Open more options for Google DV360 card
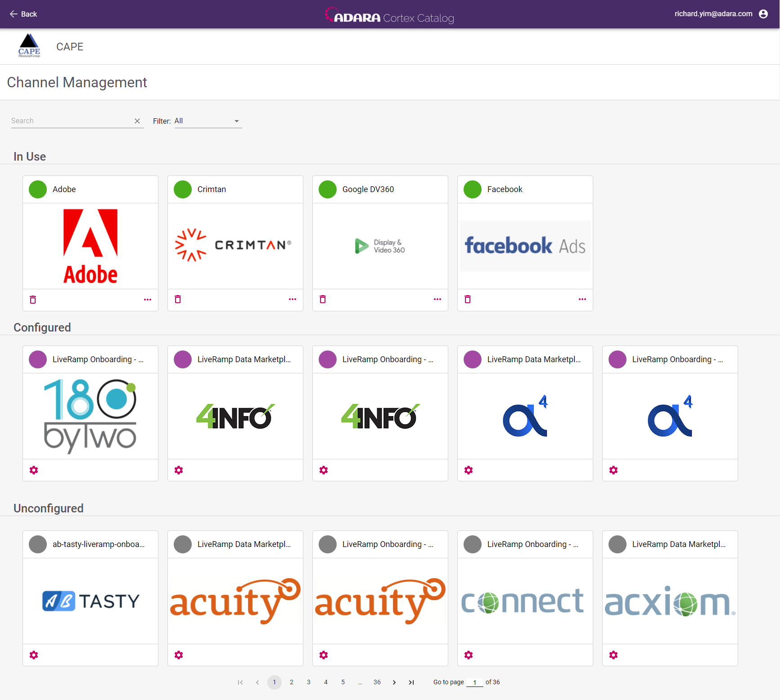780x700 pixels. 437,300
